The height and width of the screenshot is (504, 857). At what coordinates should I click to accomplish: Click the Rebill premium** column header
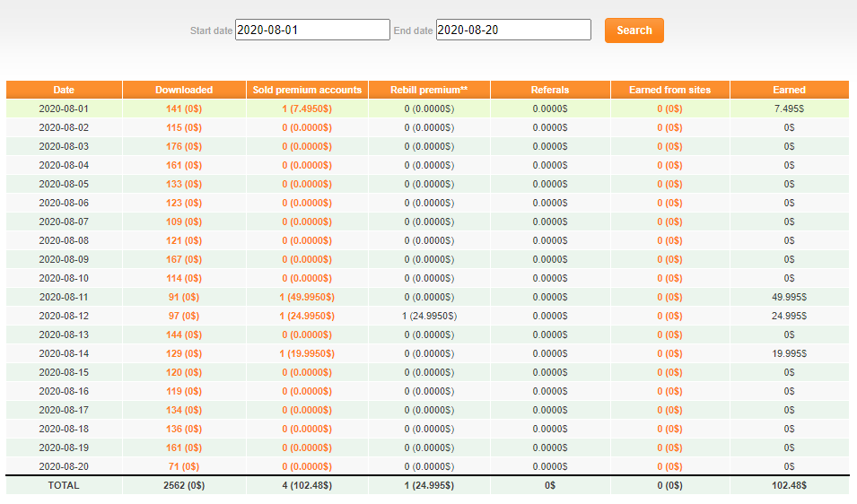(429, 90)
